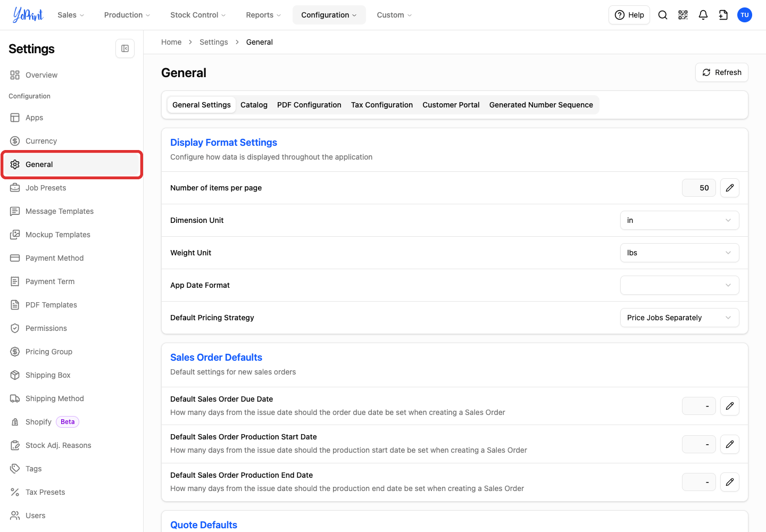Open the Reports menu
This screenshot has height=532, width=766.
pyautogui.click(x=263, y=15)
